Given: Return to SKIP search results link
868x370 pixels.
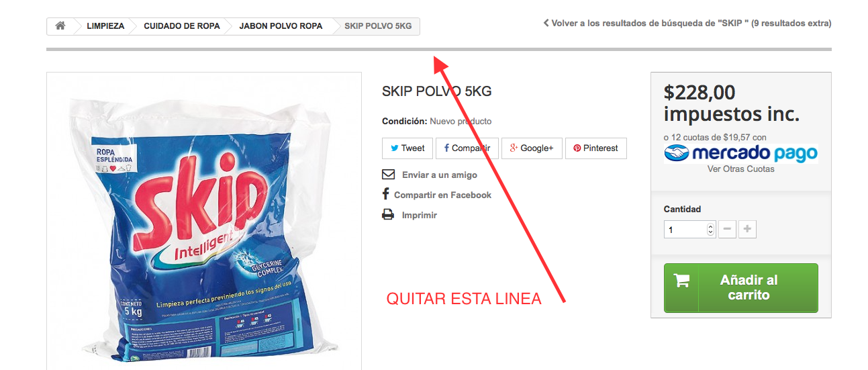Looking at the screenshot, I should click(687, 23).
